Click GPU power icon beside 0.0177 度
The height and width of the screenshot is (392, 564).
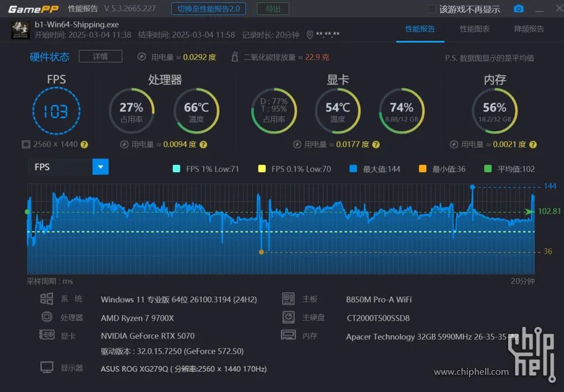[x=297, y=144]
